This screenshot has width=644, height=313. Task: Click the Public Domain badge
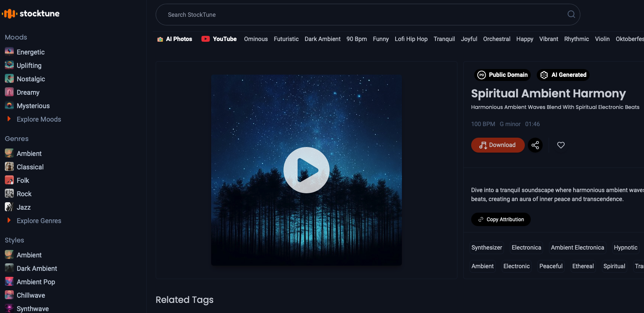click(x=503, y=75)
